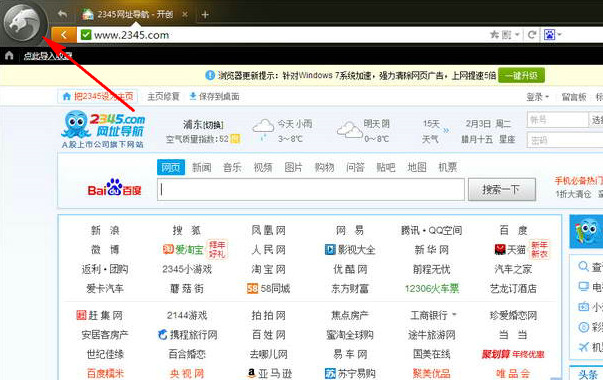Click the magnifier icon in right sidebar
This screenshot has height=380, width=603.
pos(583,266)
